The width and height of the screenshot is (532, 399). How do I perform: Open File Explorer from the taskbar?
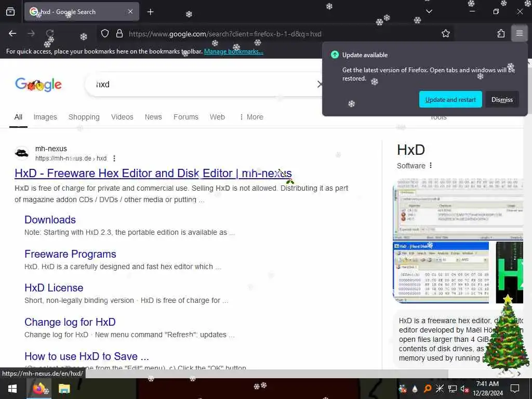click(x=64, y=389)
